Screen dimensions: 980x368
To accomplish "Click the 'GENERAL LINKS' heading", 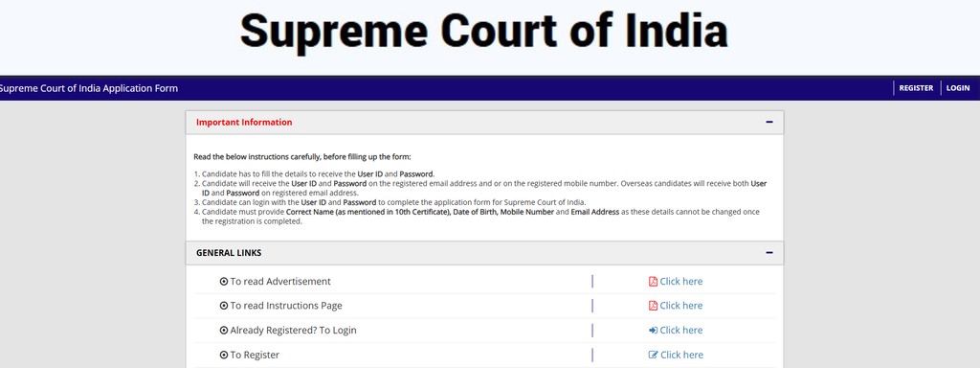I will point(229,253).
